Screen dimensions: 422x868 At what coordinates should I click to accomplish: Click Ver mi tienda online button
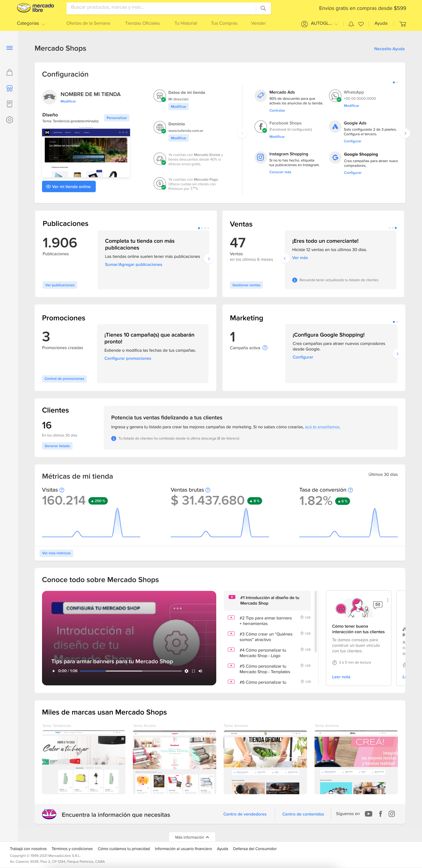pyautogui.click(x=69, y=187)
